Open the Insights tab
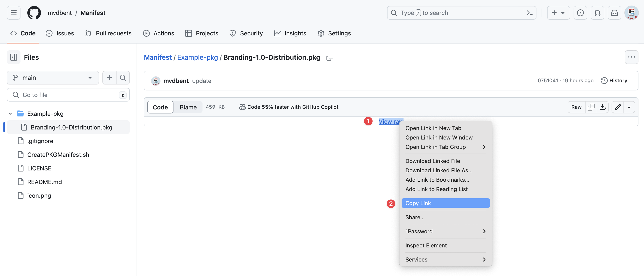 [x=290, y=33]
